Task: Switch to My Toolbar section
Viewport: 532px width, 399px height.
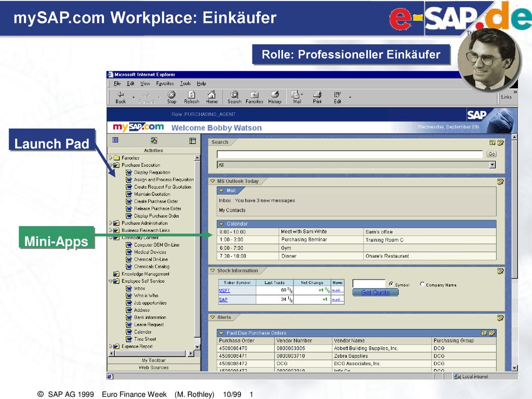Action: 154,361
